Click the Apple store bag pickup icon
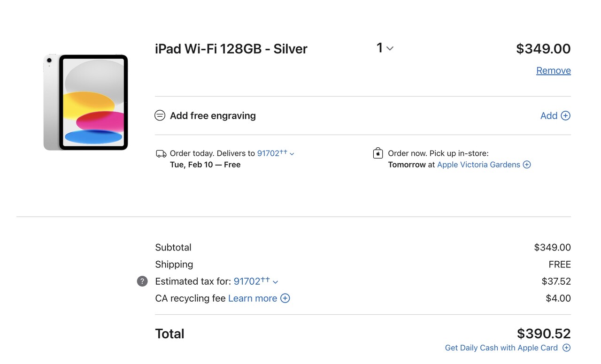The width and height of the screenshot is (601, 364). click(x=378, y=153)
